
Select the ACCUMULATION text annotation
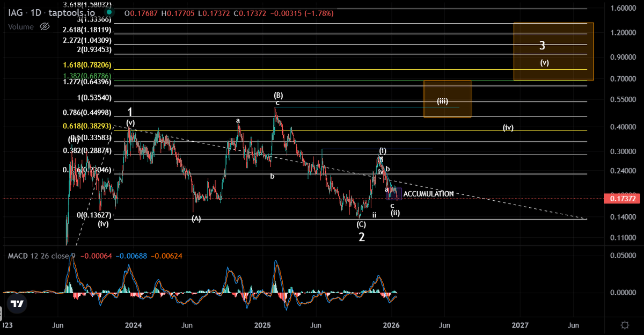[428, 194]
